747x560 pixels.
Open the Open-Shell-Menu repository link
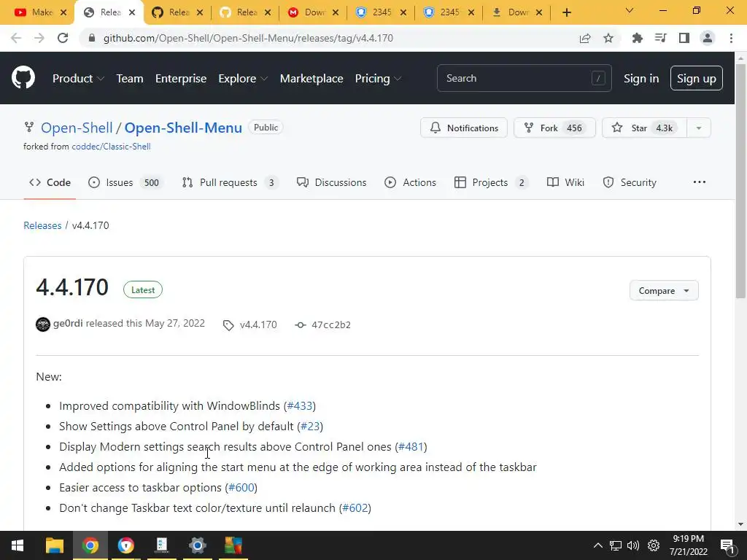coord(183,128)
